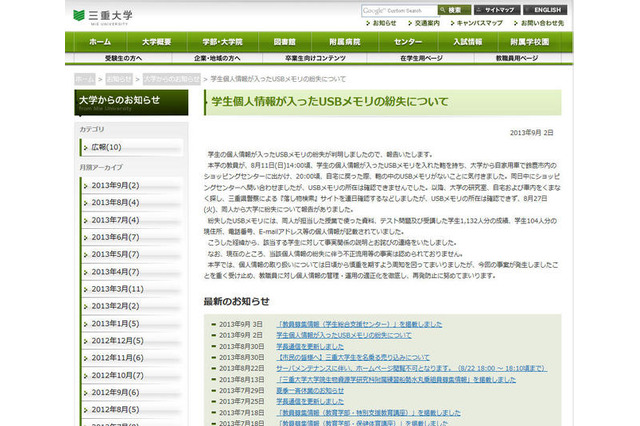Click the 最新のお知らせ heading
This screenshot has height=426, width=640.
pyautogui.click(x=237, y=302)
